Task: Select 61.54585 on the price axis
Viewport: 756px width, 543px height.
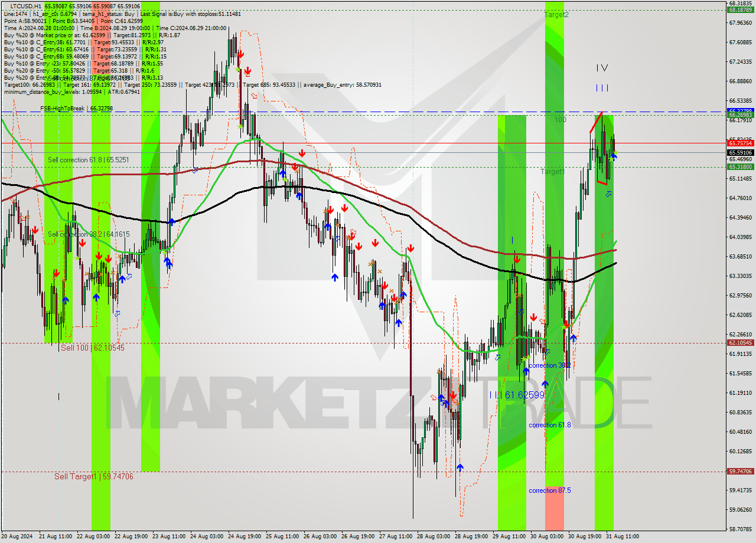Action: point(740,373)
